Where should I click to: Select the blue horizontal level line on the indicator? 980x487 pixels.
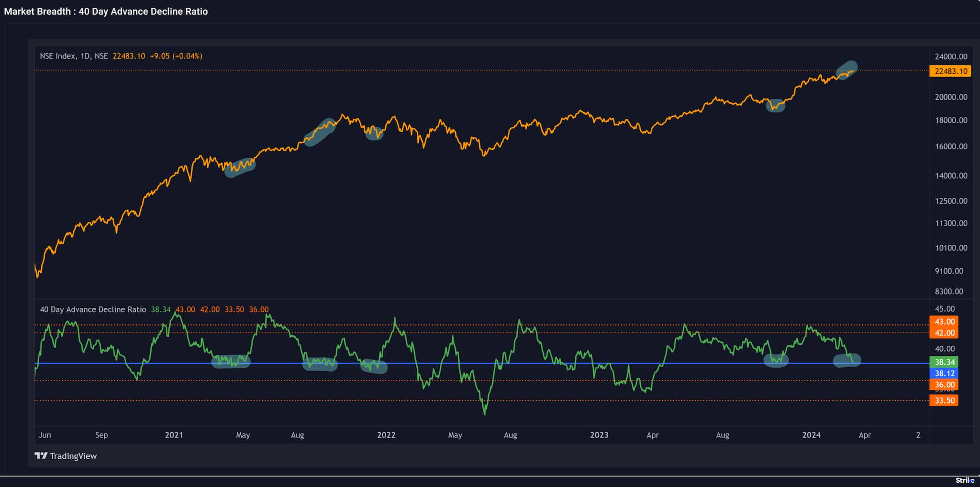point(479,364)
